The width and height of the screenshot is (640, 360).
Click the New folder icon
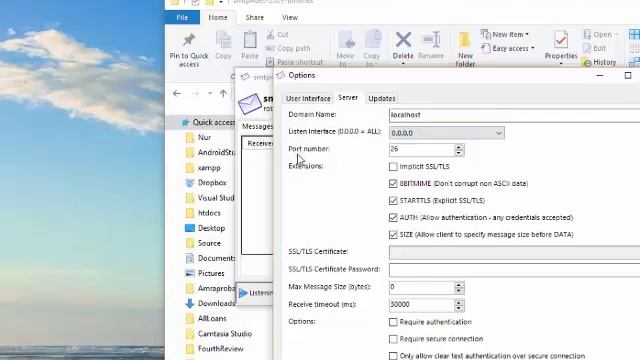(x=465, y=40)
